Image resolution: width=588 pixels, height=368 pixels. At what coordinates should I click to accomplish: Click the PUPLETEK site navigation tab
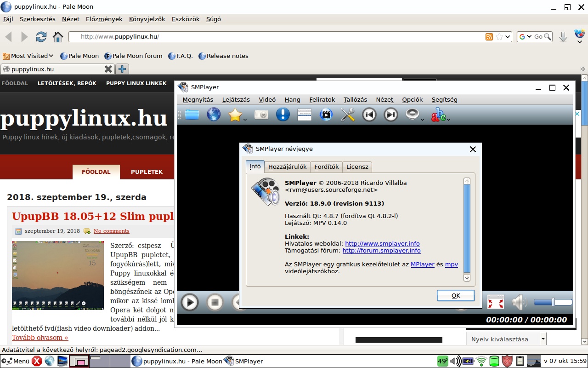(147, 172)
